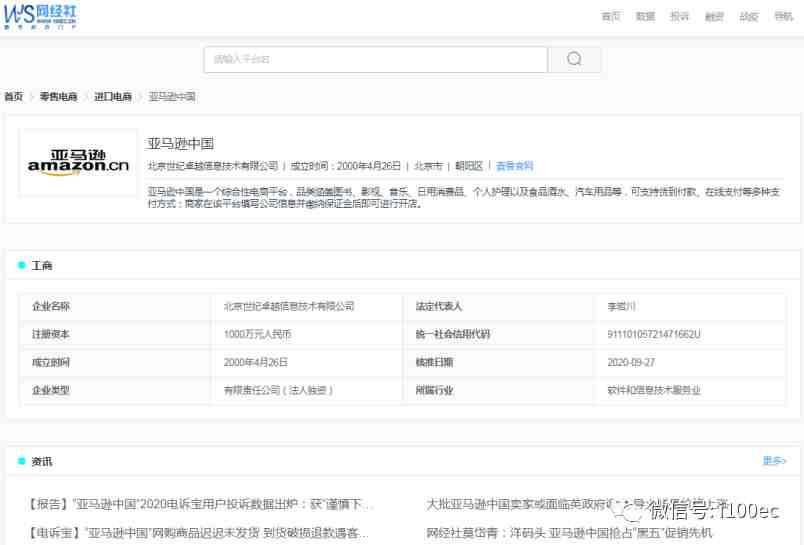Open the 【电诉宝】网购商品迟迟未发货 news item
The width and height of the screenshot is (804, 545).
pos(196,533)
